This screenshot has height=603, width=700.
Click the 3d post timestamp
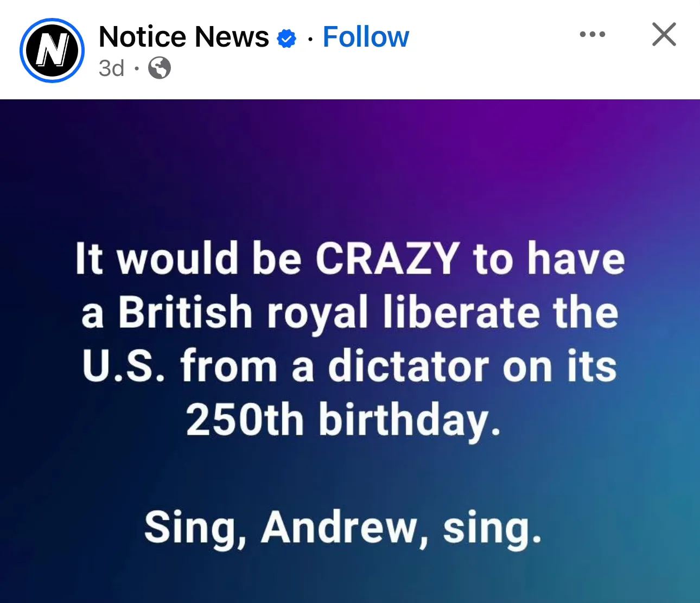click(111, 68)
